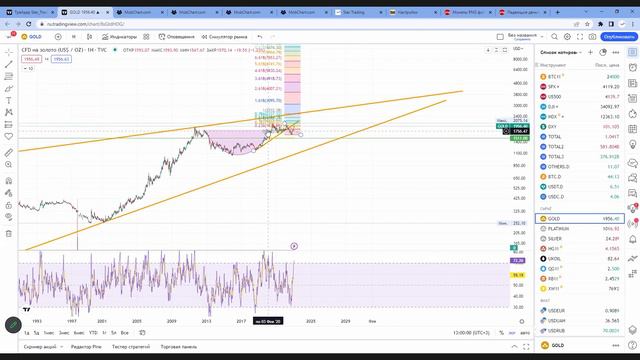Open the candle chart type selector
The image size is (640, 360).
(x=89, y=37)
